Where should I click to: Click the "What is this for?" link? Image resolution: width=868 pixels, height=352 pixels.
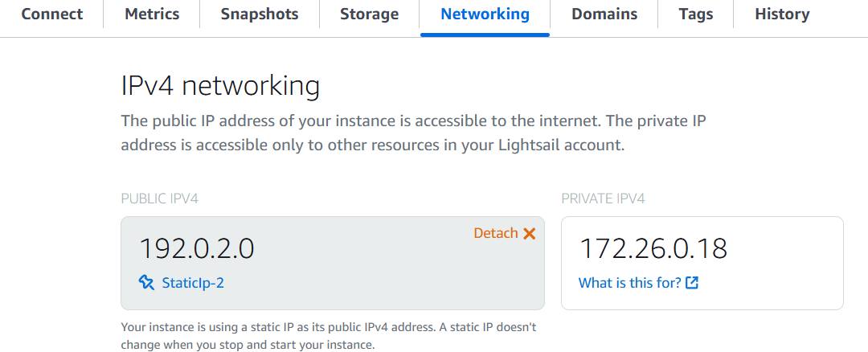(629, 283)
